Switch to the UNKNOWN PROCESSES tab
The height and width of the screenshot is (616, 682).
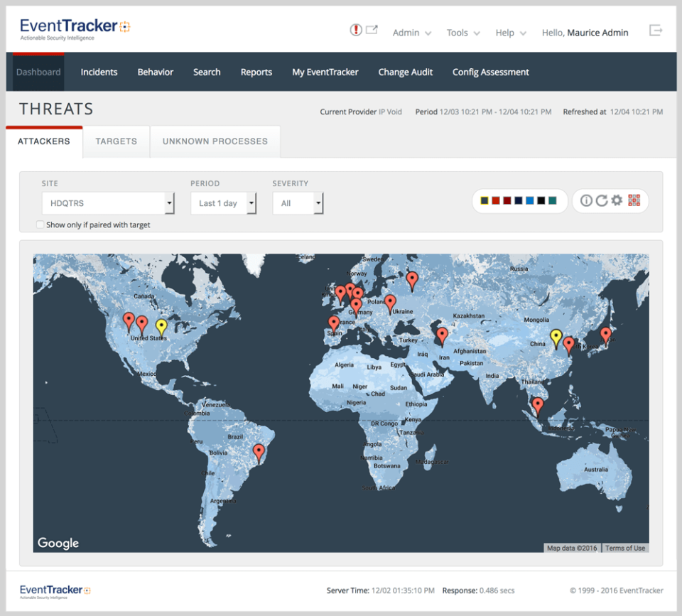click(215, 141)
